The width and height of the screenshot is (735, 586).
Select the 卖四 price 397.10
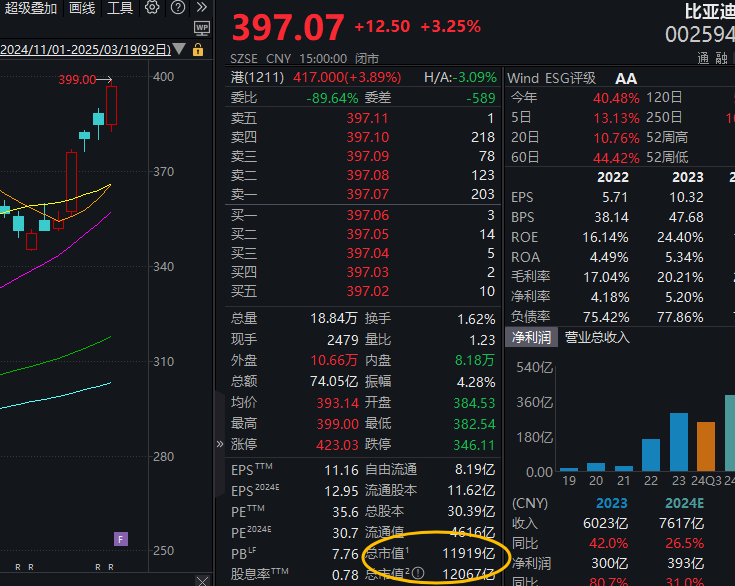coord(368,137)
